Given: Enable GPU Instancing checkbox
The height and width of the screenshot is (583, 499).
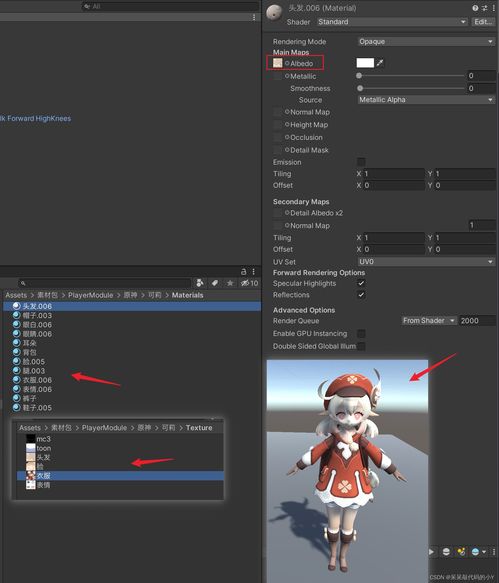Looking at the screenshot, I should point(361,333).
